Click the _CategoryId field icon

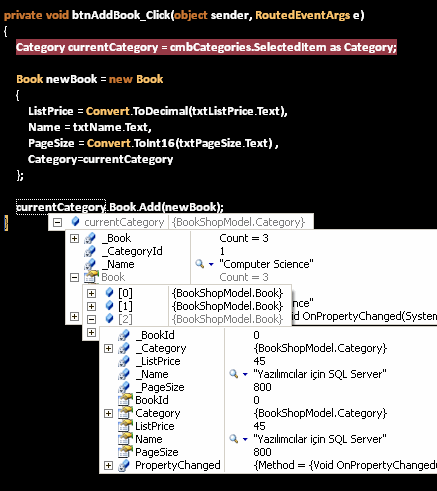coord(90,251)
